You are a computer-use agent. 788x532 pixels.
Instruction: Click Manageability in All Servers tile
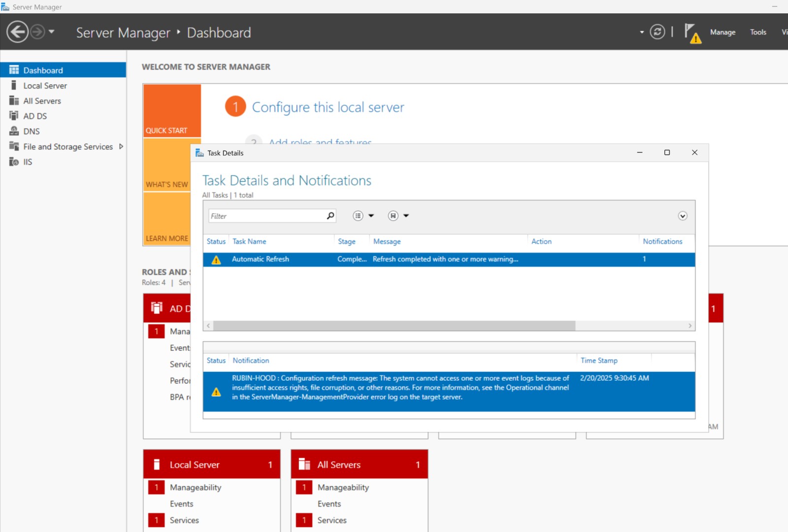343,487
